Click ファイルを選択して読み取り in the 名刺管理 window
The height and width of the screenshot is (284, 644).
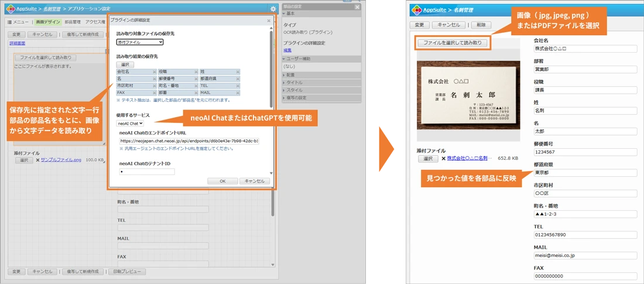453,43
